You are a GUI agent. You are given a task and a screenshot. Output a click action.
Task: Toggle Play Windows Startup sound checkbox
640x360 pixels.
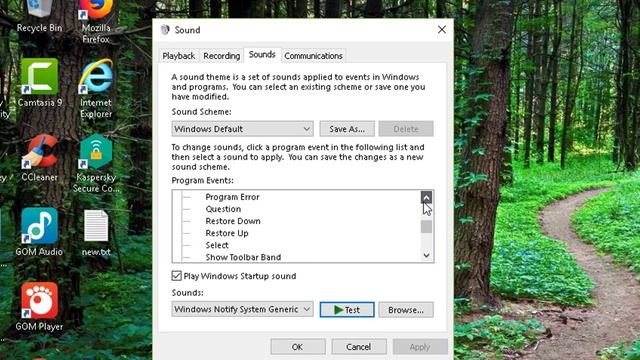click(x=176, y=276)
